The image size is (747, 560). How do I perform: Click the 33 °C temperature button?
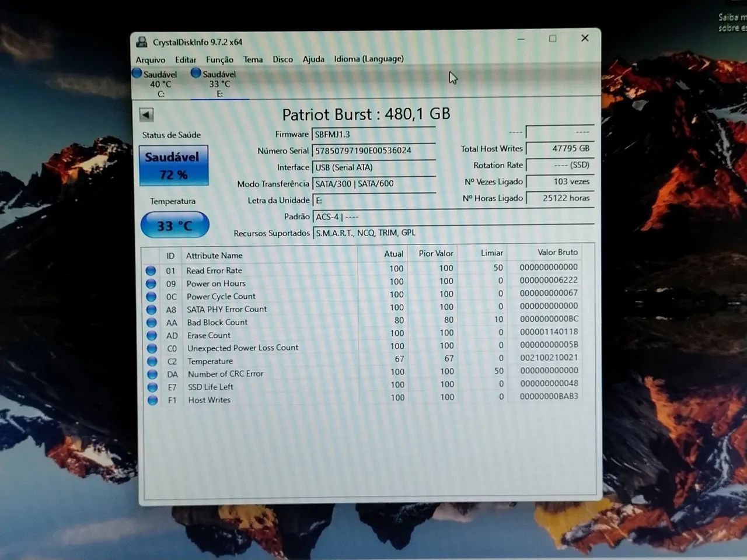pyautogui.click(x=174, y=225)
